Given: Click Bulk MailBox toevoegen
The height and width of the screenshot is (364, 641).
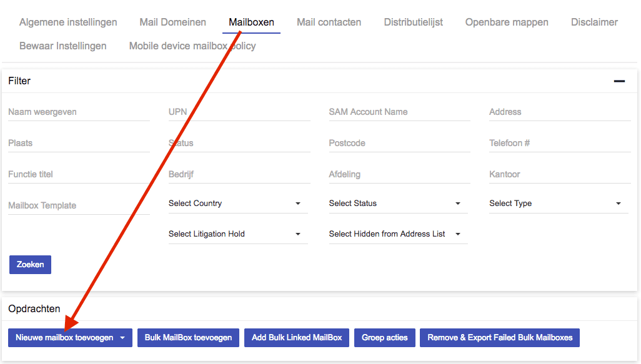Looking at the screenshot, I should pyautogui.click(x=190, y=337).
